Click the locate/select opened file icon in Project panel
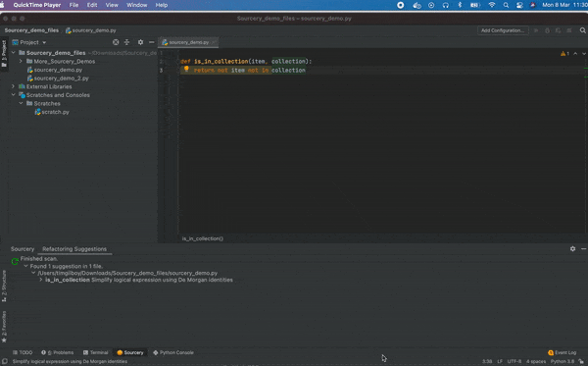588x366 pixels. pos(116,42)
